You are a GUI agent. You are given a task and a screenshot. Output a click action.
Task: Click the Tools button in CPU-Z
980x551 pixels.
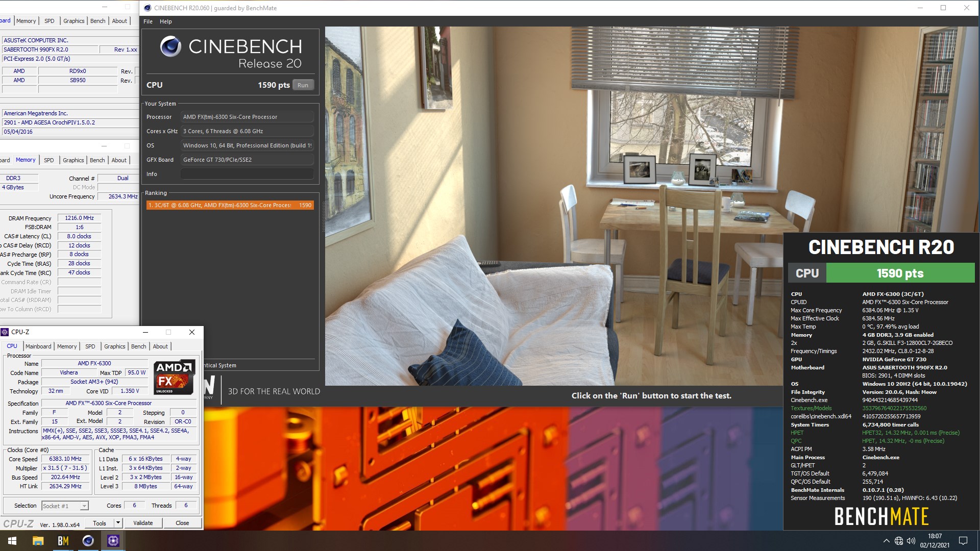100,523
